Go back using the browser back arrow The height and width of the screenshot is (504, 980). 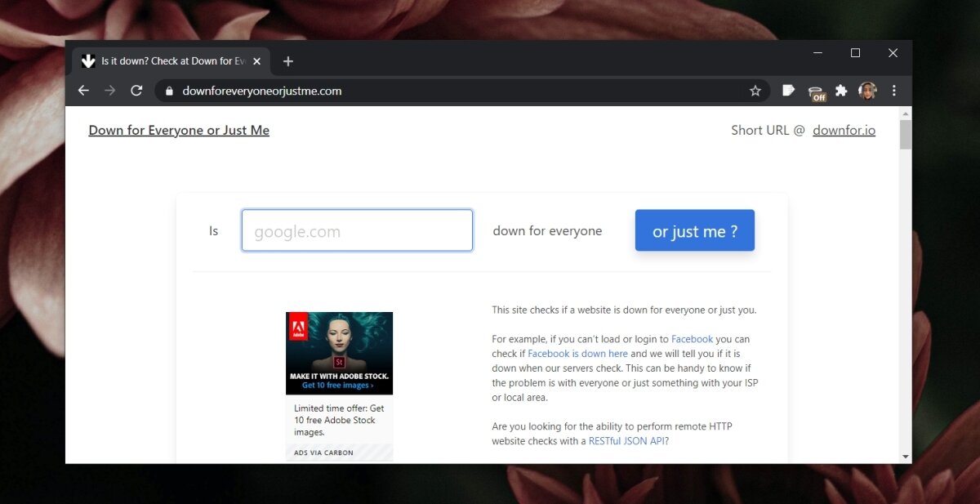click(83, 91)
